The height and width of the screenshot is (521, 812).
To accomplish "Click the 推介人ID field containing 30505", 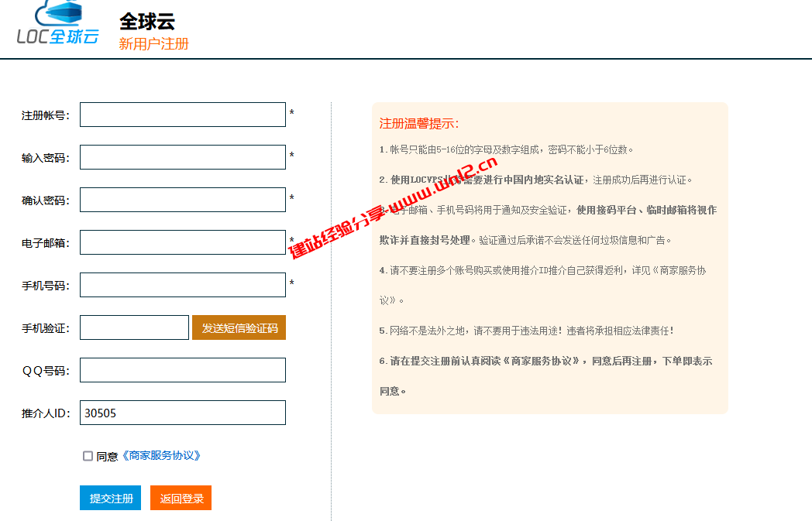I will click(x=182, y=412).
